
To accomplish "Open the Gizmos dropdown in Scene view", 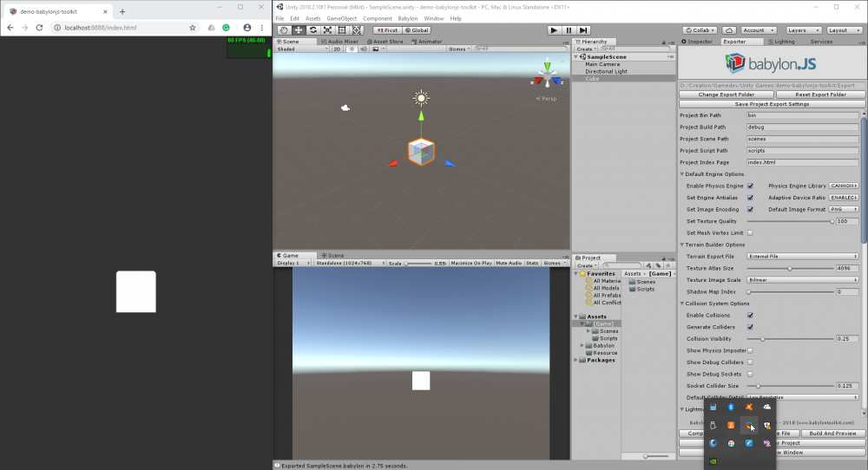I will (x=459, y=49).
